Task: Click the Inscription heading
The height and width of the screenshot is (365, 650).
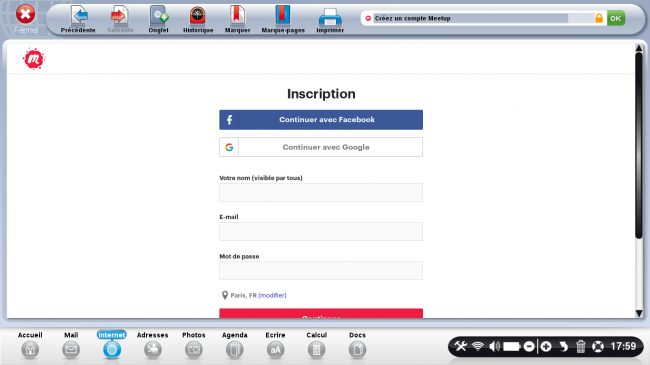Action: pos(321,94)
